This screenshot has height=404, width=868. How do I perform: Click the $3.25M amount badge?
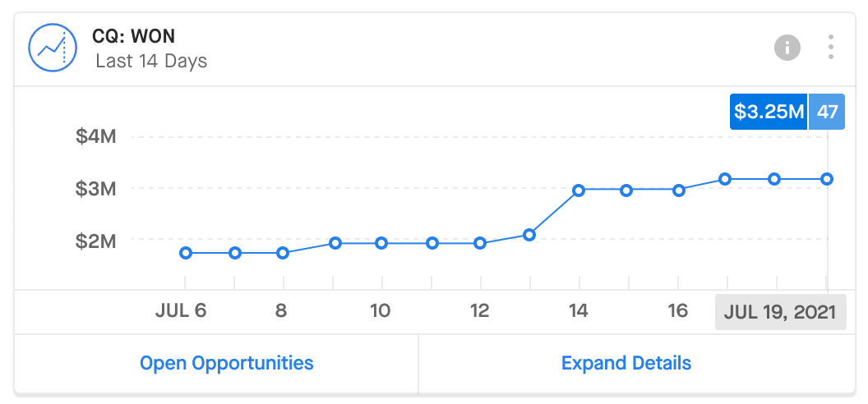pyautogui.click(x=769, y=112)
